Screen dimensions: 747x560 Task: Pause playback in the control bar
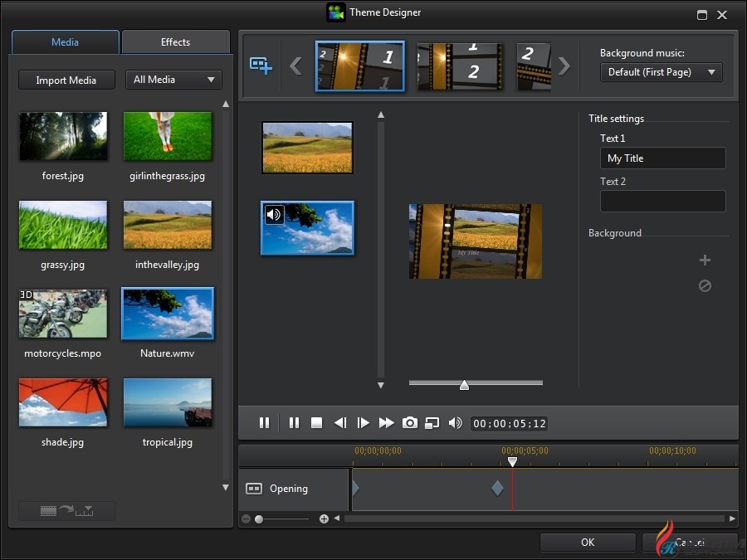click(x=294, y=423)
